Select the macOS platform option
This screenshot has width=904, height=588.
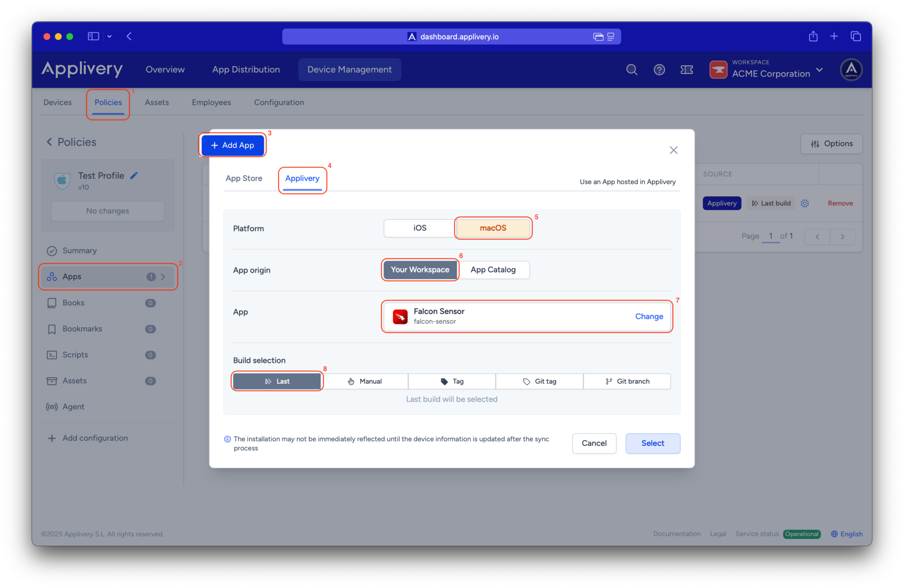(493, 228)
